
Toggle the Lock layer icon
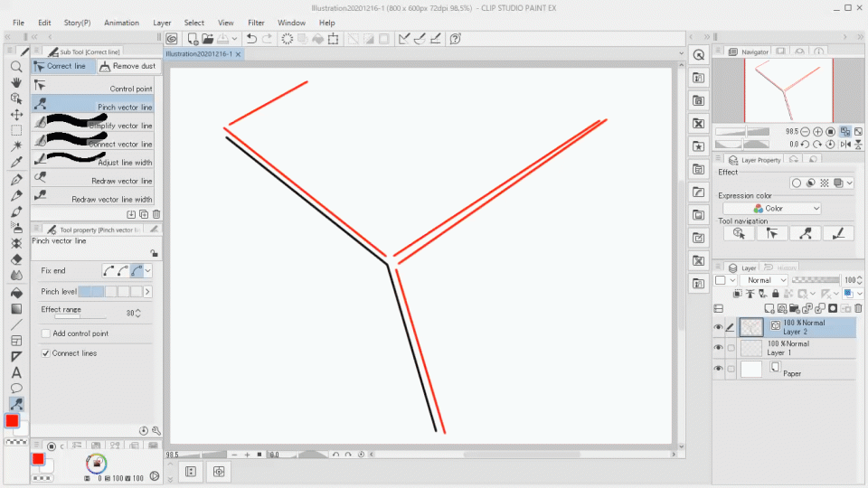pyautogui.click(x=776, y=294)
